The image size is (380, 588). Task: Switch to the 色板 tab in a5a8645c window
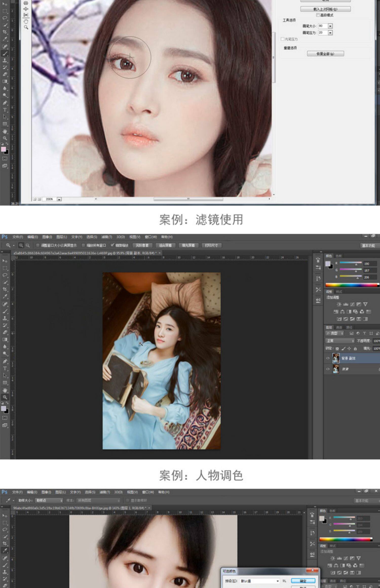(339, 256)
